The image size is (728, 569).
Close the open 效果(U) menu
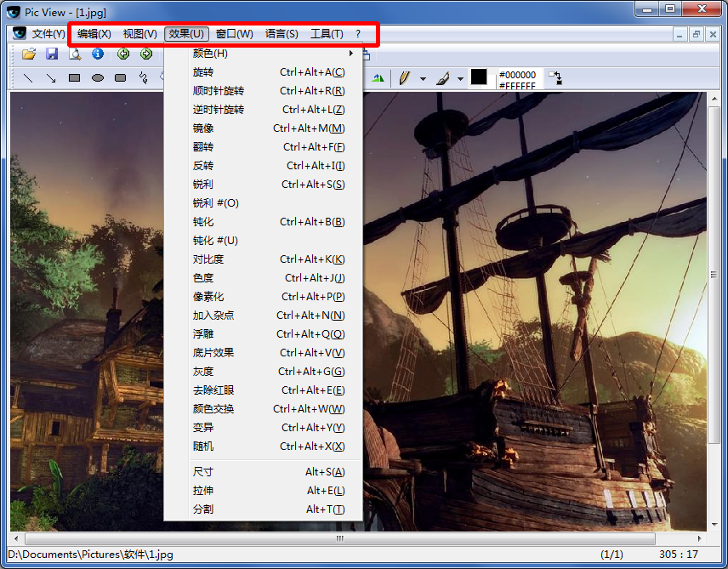click(186, 34)
